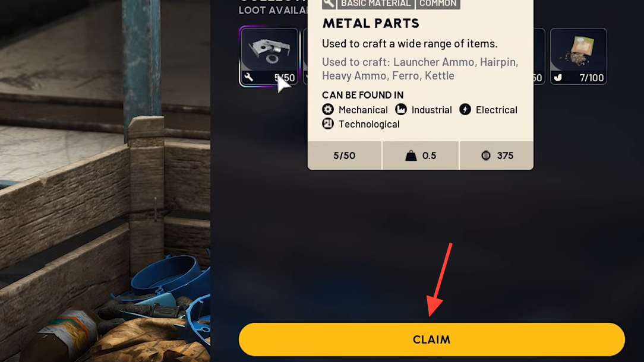Click the wrench icon on Metal Parts tile
The image size is (644, 362).
[x=248, y=77]
